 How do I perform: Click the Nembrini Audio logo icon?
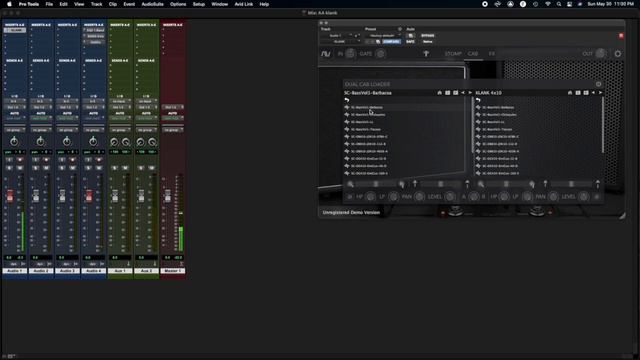[325, 54]
